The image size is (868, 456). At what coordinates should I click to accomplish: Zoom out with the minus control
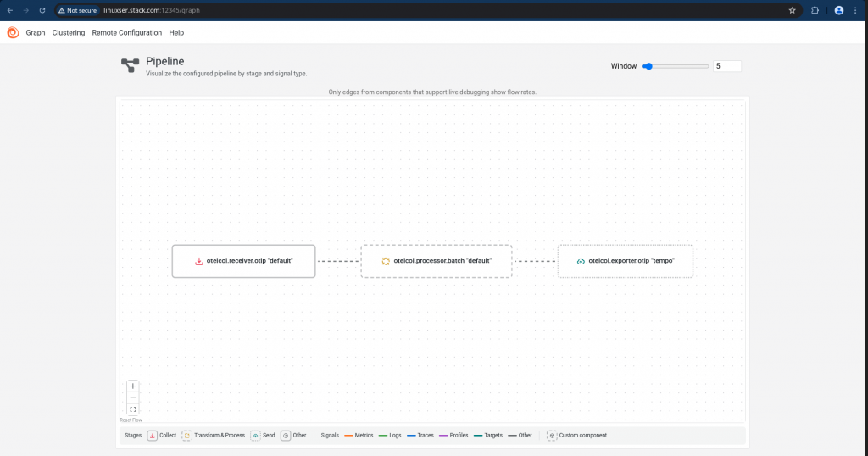click(133, 398)
